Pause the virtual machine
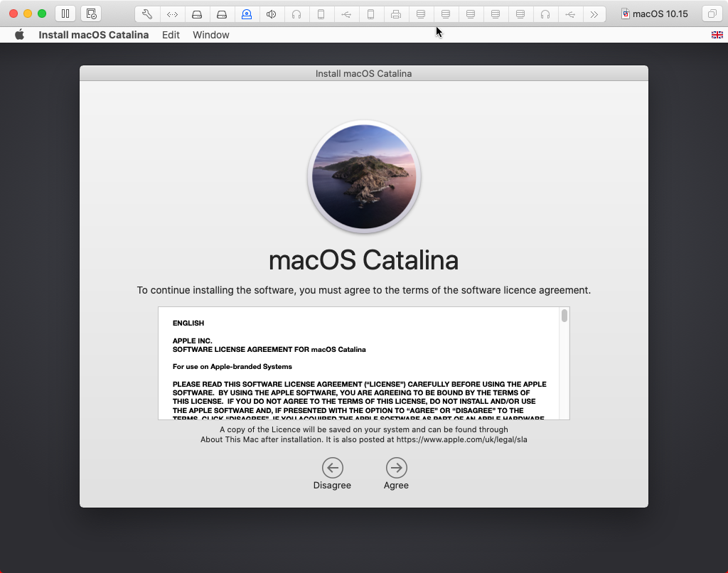This screenshot has width=728, height=573. pos(65,13)
